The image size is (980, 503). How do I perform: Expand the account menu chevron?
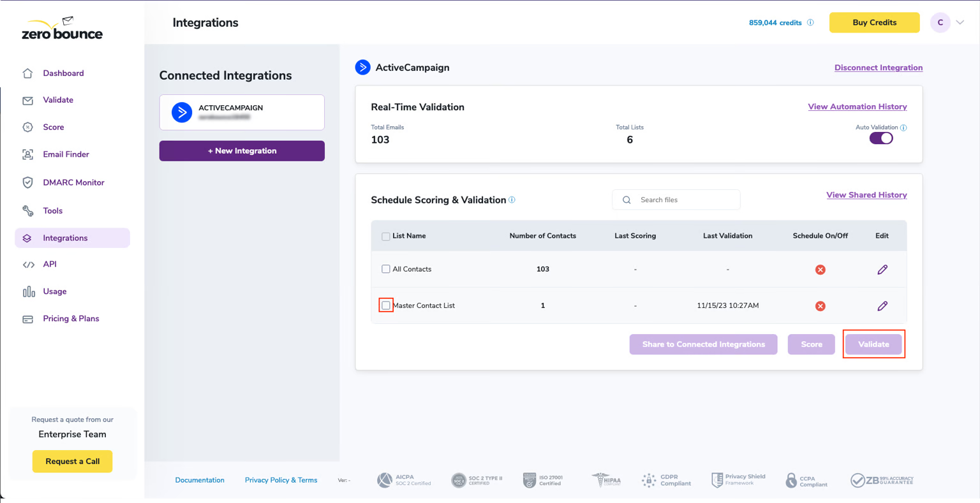(x=960, y=22)
